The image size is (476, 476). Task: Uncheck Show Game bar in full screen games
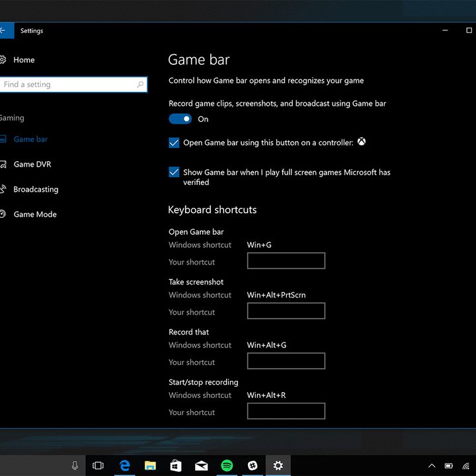174,172
